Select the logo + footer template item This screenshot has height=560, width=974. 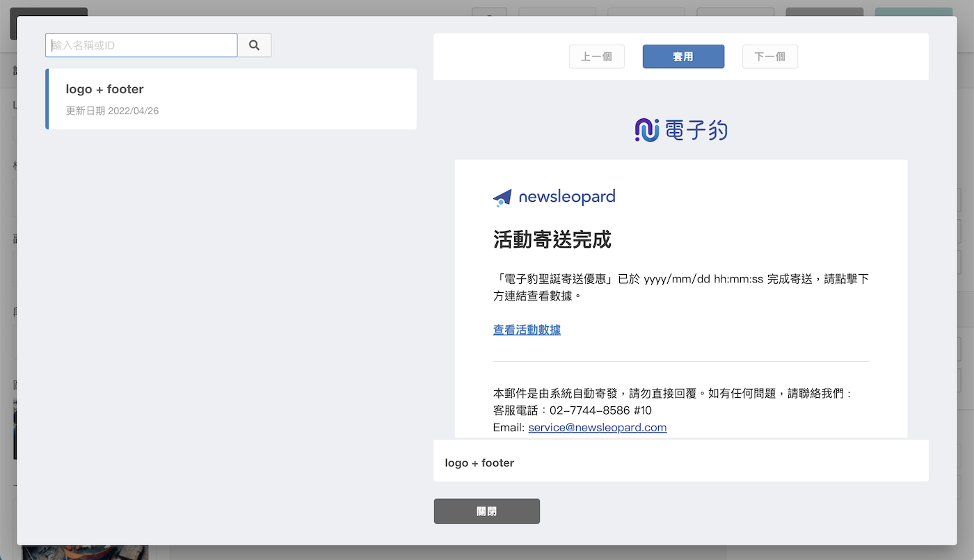[x=231, y=99]
